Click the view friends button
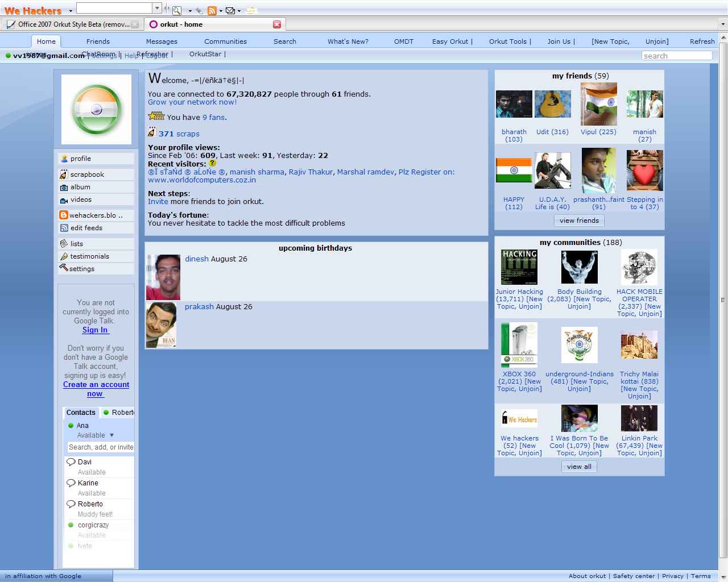This screenshot has height=582, width=728. (x=578, y=221)
